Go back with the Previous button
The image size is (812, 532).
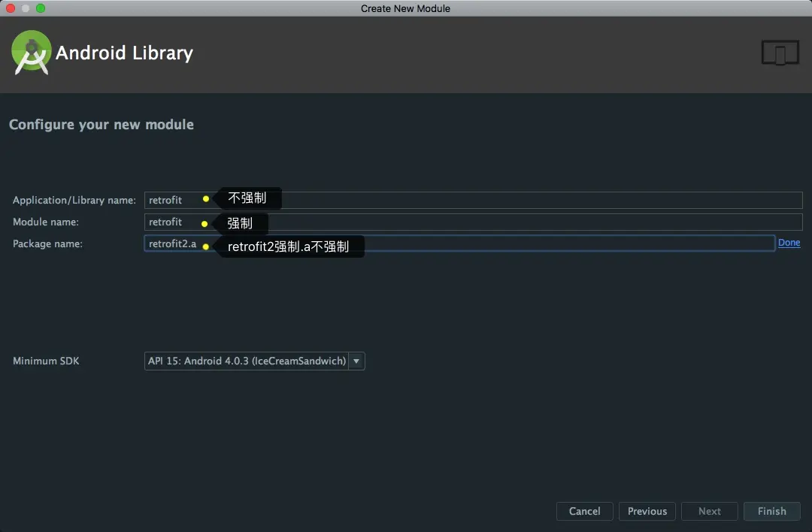[647, 511]
